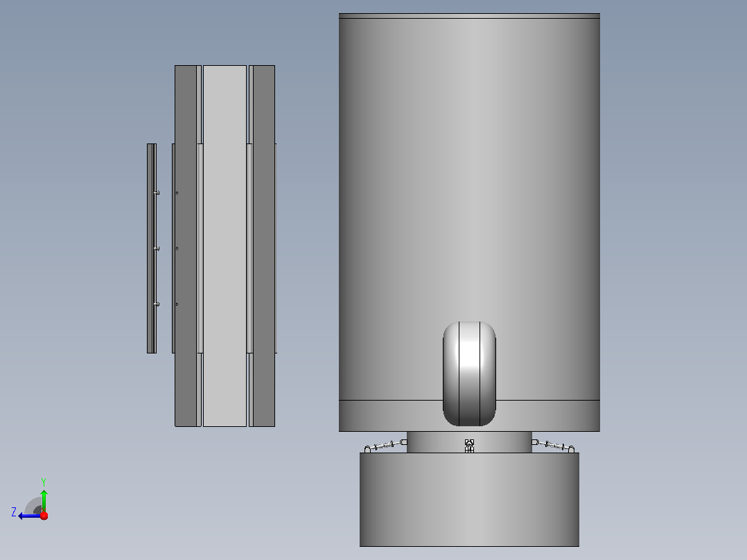Viewport: 747px width, 560px height.
Task: Select the thin detached plate at far left
Action: 152,248
